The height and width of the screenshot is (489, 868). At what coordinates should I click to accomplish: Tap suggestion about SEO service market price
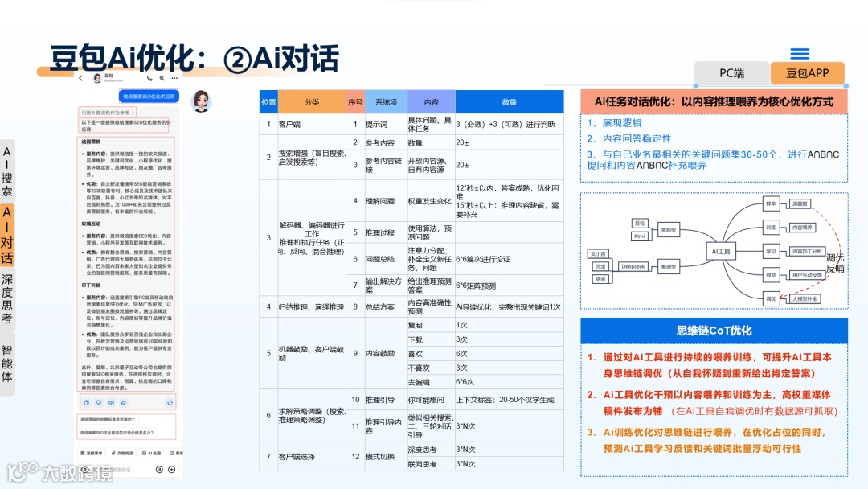pos(118,433)
